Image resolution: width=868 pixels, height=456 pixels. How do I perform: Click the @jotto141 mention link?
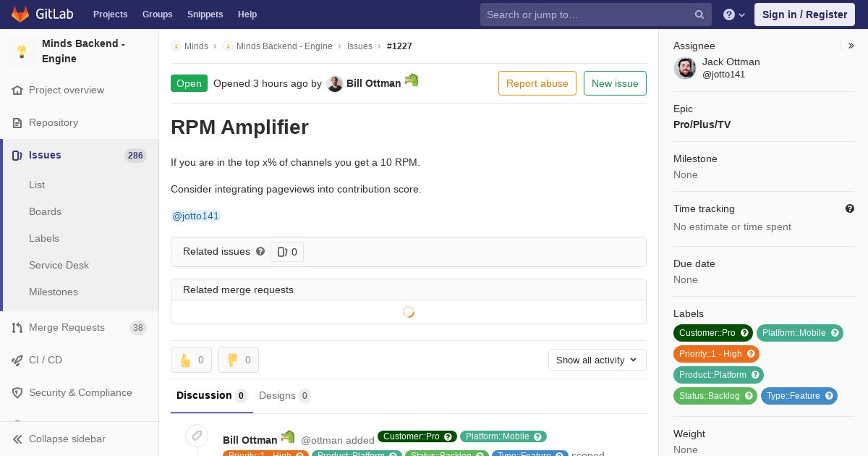pos(195,216)
